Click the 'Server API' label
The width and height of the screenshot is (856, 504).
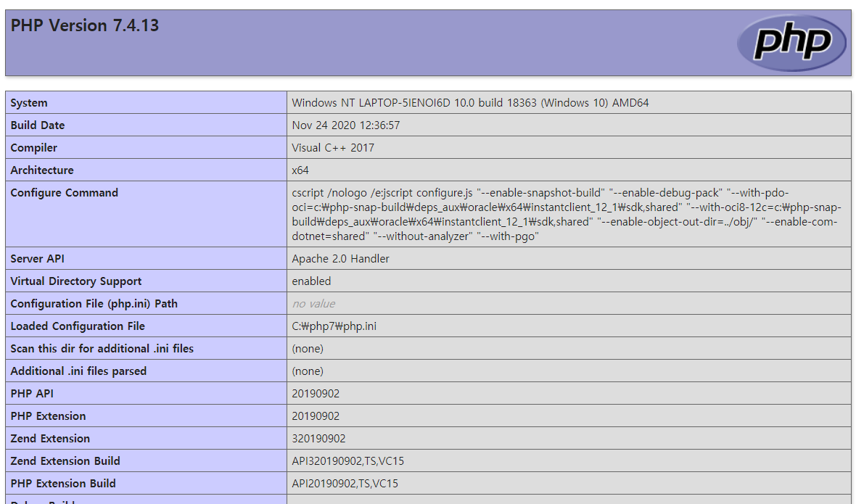point(37,259)
